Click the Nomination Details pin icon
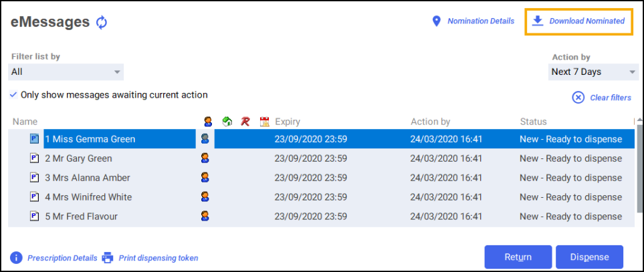Screen dimensions: 644x272 pos(437,21)
